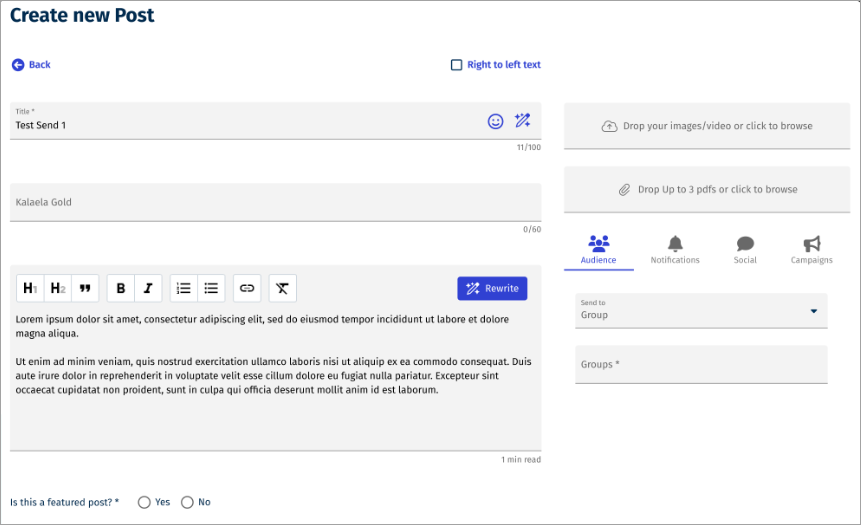Screen dimensions: 861x525
Task: Toggle bold text formatting
Action: coord(121,288)
